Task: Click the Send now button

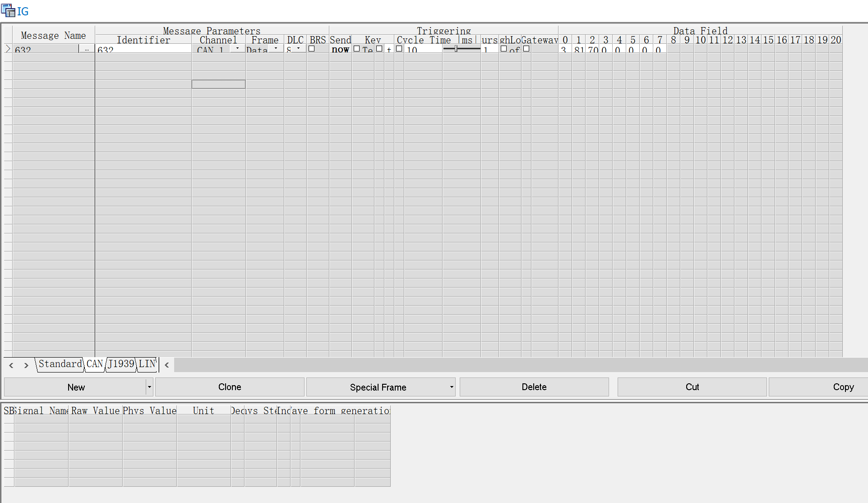Action: [340, 49]
